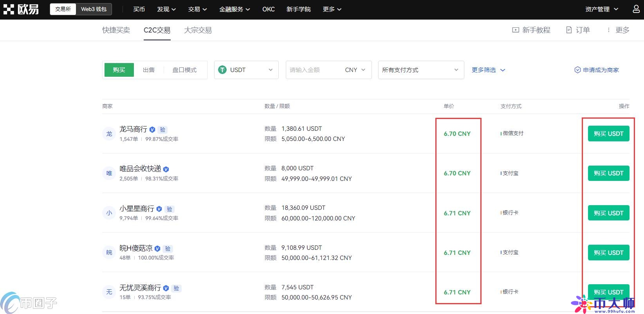The image size is (644, 314).
Task: Click 支付宝 label in 唯品会收快递 row
Action: tap(511, 173)
